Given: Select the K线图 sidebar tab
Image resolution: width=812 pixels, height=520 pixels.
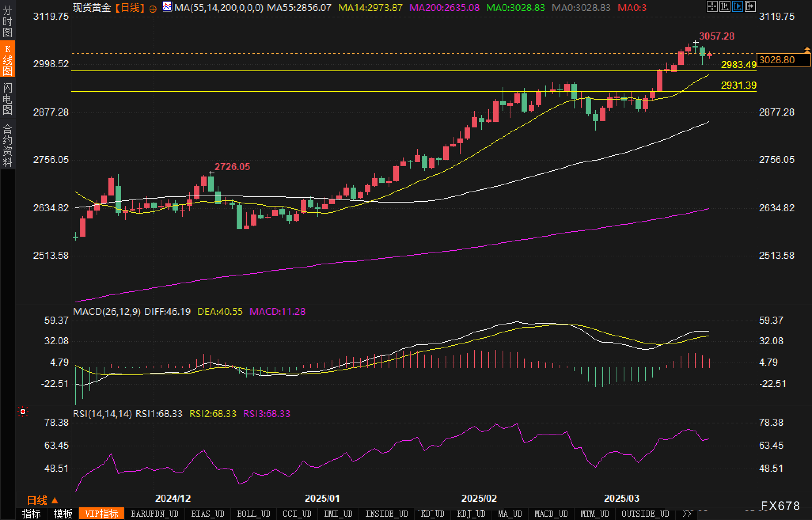Looking at the screenshot, I should (x=8, y=60).
